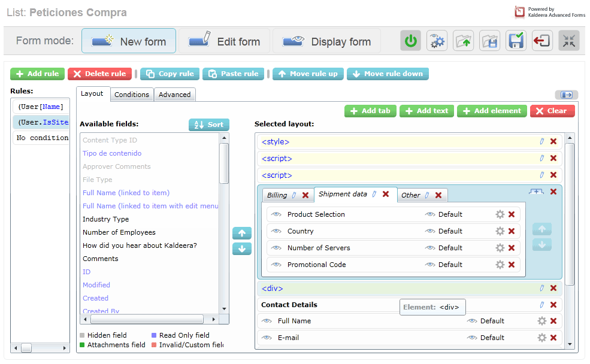Switch to Display form mode
Screen dimensions: 590x364
(326, 41)
